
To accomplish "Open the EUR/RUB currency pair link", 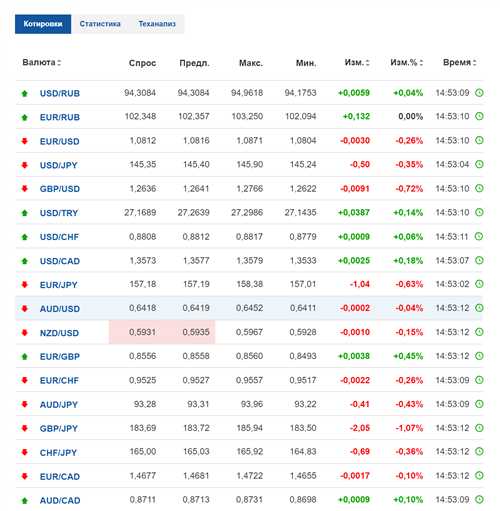I will click(60, 117).
